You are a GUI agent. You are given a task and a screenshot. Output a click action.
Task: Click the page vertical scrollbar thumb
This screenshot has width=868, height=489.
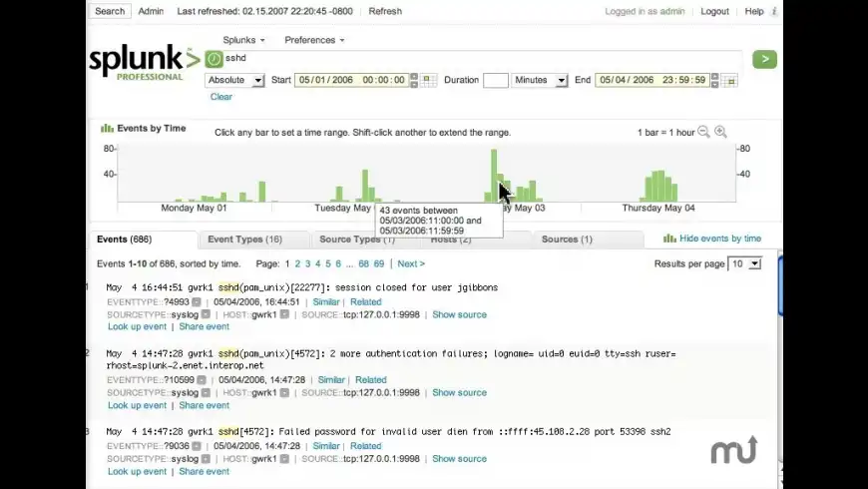click(780, 285)
